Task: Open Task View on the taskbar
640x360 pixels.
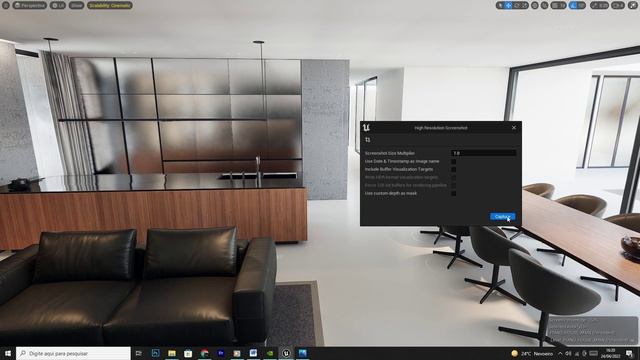Action: tap(138, 353)
